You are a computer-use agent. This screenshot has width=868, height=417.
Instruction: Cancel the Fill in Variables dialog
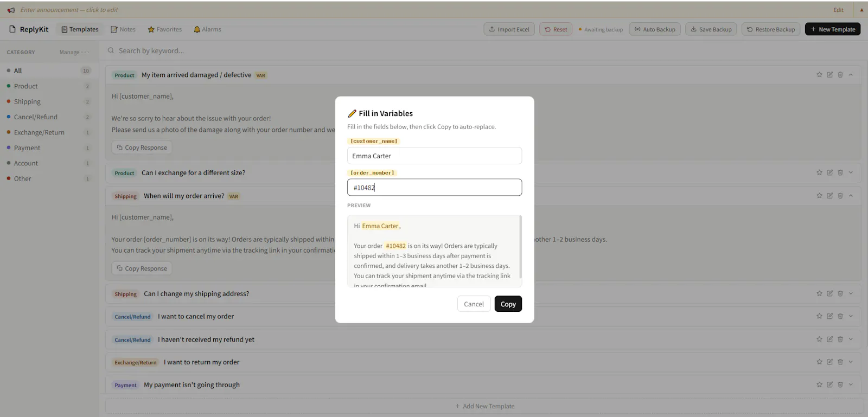point(474,304)
